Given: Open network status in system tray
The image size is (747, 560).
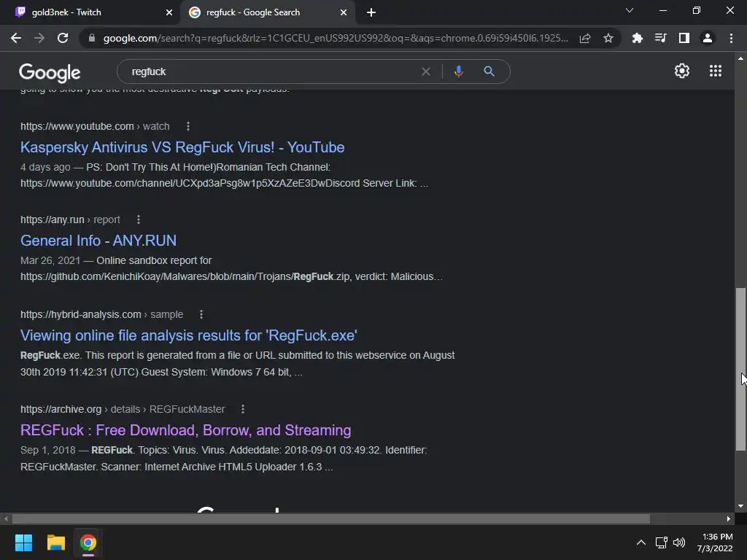Looking at the screenshot, I should [661, 542].
